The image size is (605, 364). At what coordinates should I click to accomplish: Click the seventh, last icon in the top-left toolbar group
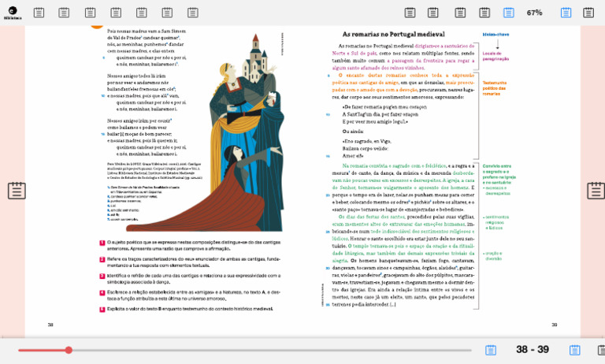[x=192, y=13]
